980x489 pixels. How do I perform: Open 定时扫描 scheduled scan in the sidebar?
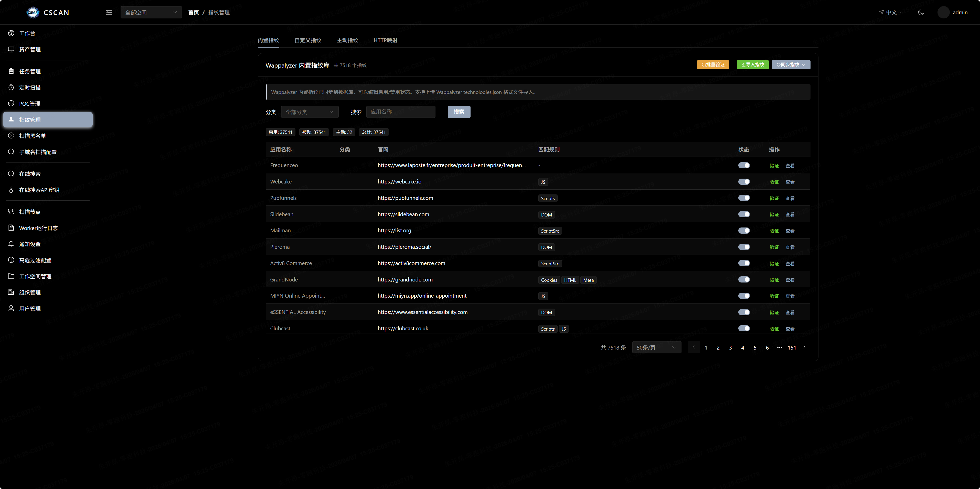(x=48, y=88)
